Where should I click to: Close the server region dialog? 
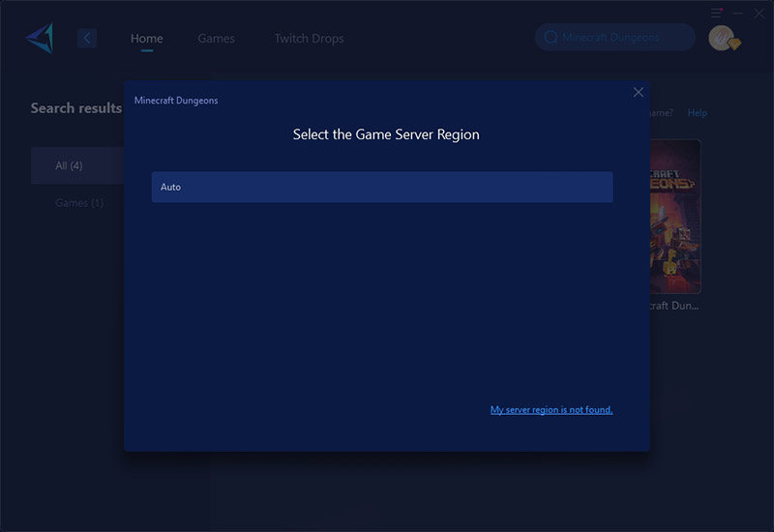[639, 92]
